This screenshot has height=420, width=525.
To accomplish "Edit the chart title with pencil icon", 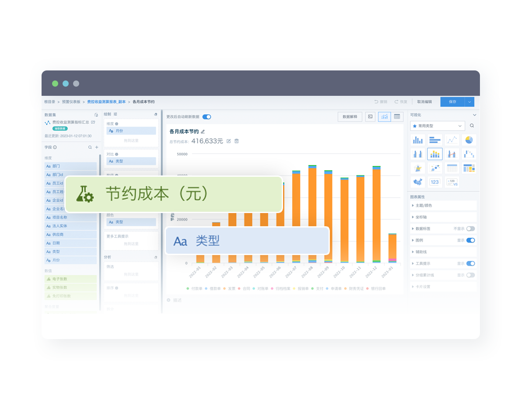I will coord(203,131).
